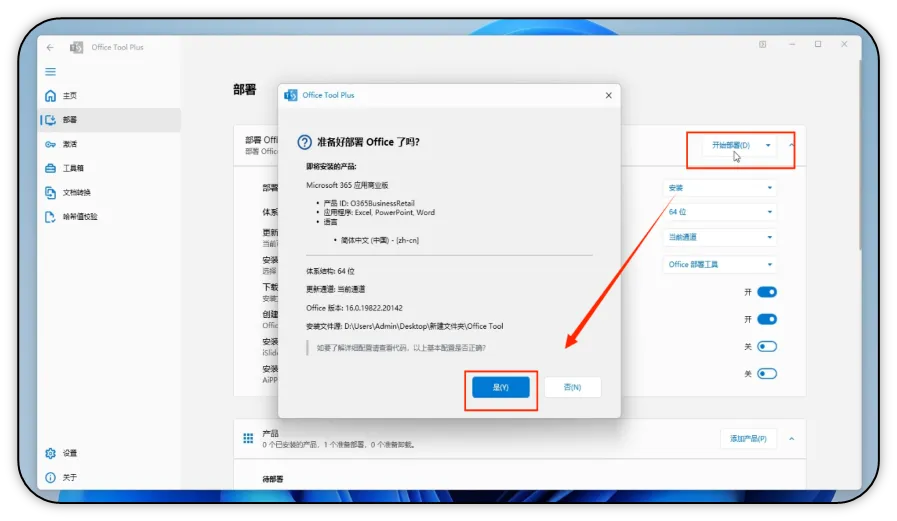This screenshot has width=897, height=521.
Task: Click the 简体中文 (中国) - [zh-cn] entry
Action: pyautogui.click(x=380, y=240)
